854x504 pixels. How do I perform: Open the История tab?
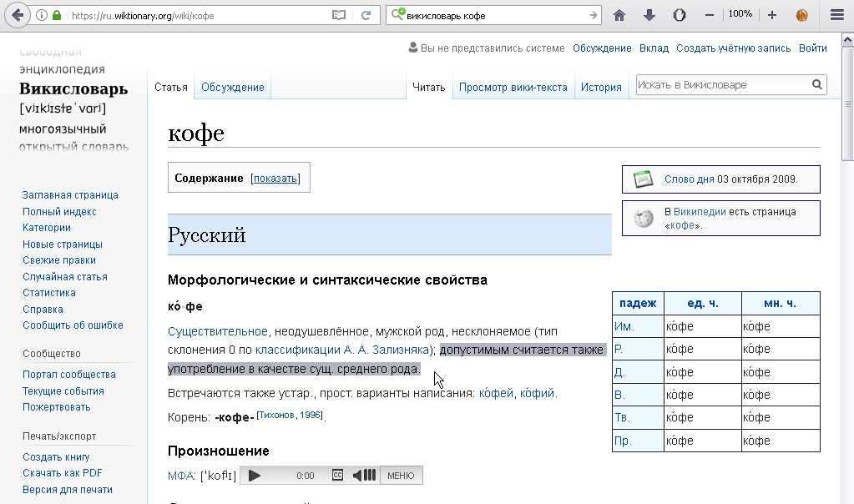click(601, 87)
